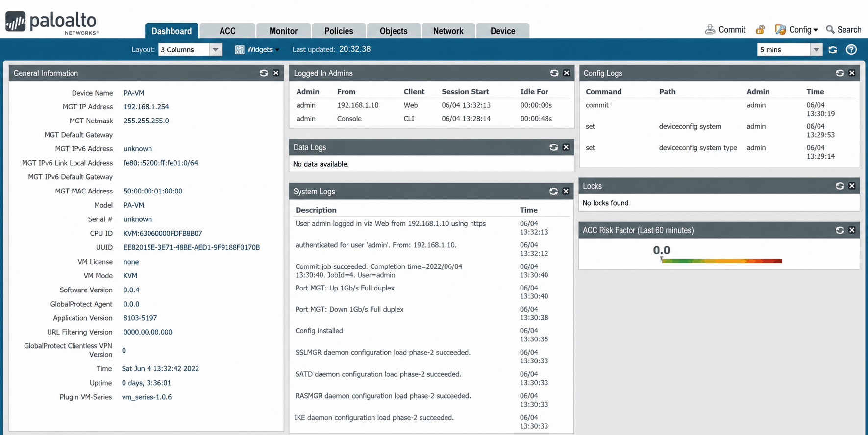This screenshot has height=435, width=868.
Task: Click the Palo Alto Networks logo
Action: pyautogui.click(x=52, y=23)
